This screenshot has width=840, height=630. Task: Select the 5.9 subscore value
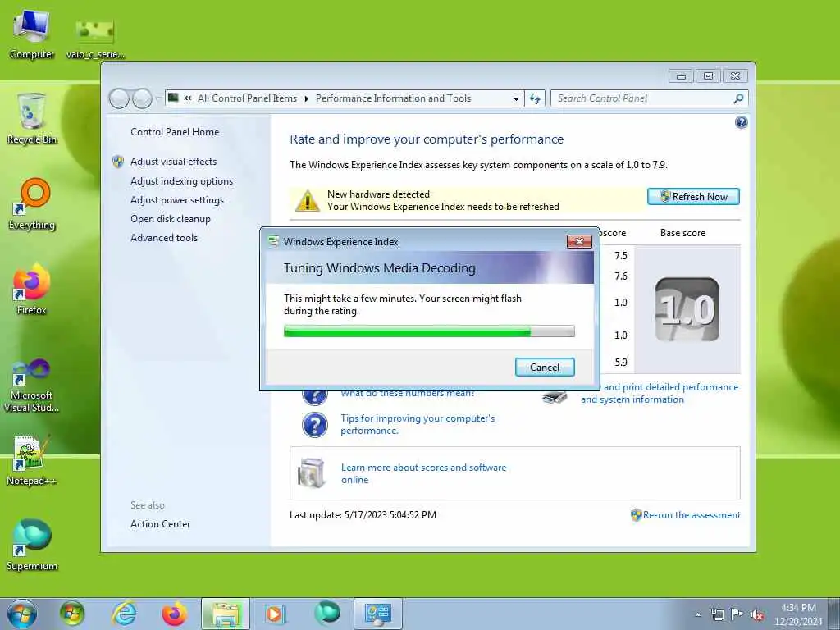[621, 362]
